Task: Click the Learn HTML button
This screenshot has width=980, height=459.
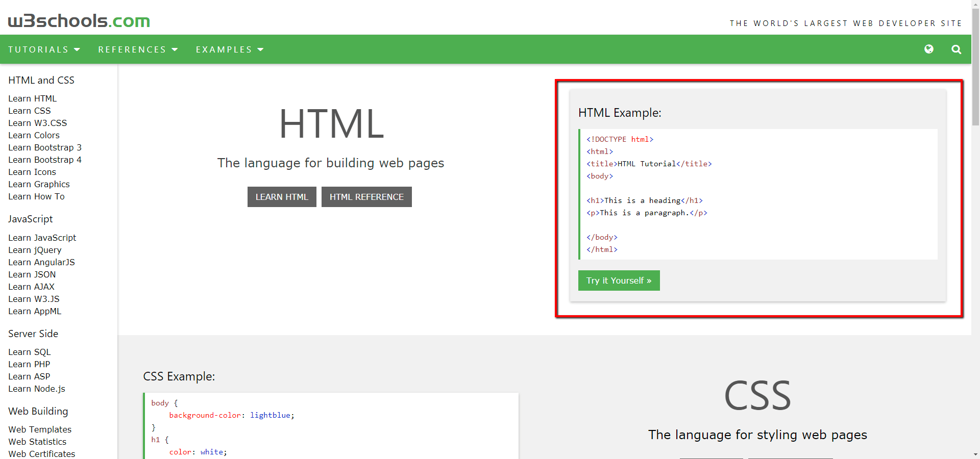Action: 282,197
